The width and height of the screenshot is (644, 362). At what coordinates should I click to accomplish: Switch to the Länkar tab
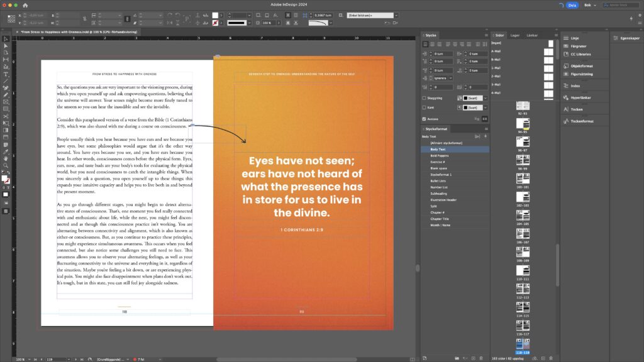(532, 35)
